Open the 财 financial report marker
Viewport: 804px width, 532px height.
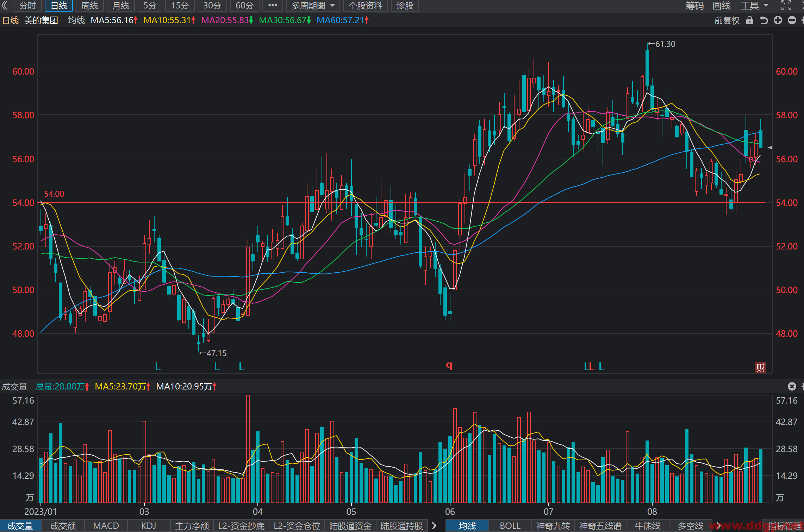tap(761, 368)
